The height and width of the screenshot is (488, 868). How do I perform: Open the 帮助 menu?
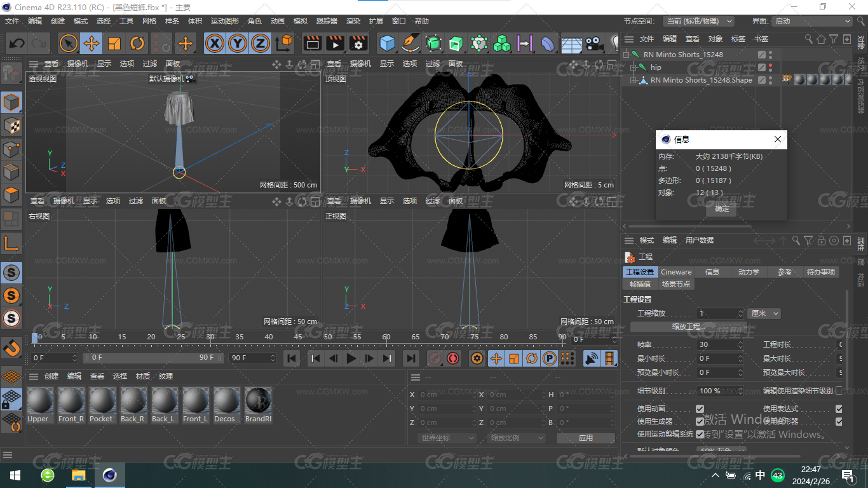coord(422,21)
